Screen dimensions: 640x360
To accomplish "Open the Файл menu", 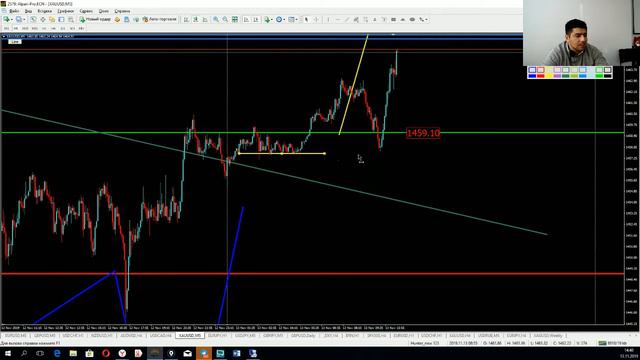I will tap(14, 11).
